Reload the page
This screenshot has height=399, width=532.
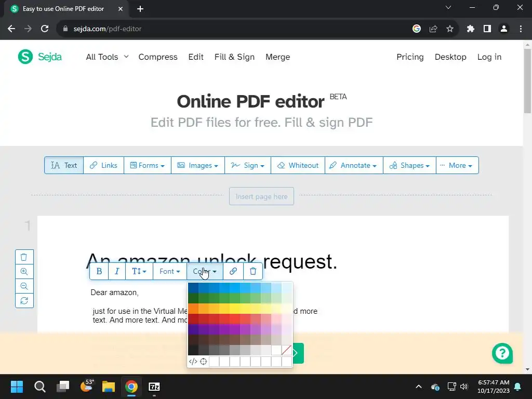click(x=45, y=29)
